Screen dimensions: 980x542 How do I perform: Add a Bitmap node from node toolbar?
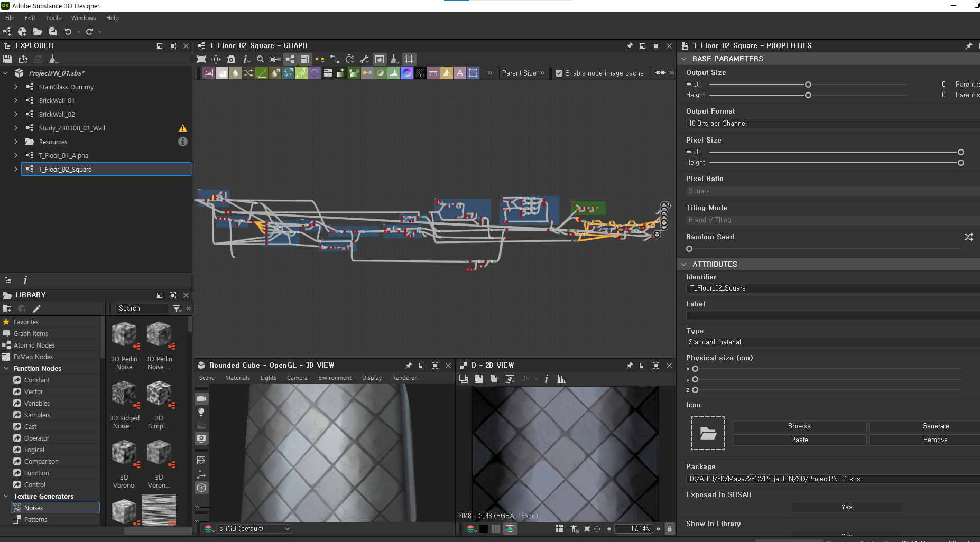[x=209, y=73]
